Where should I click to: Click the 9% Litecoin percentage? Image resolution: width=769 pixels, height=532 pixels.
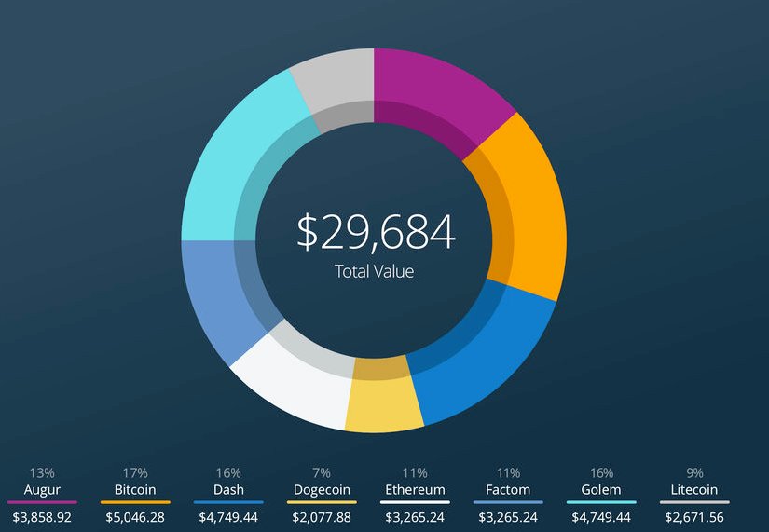point(694,473)
